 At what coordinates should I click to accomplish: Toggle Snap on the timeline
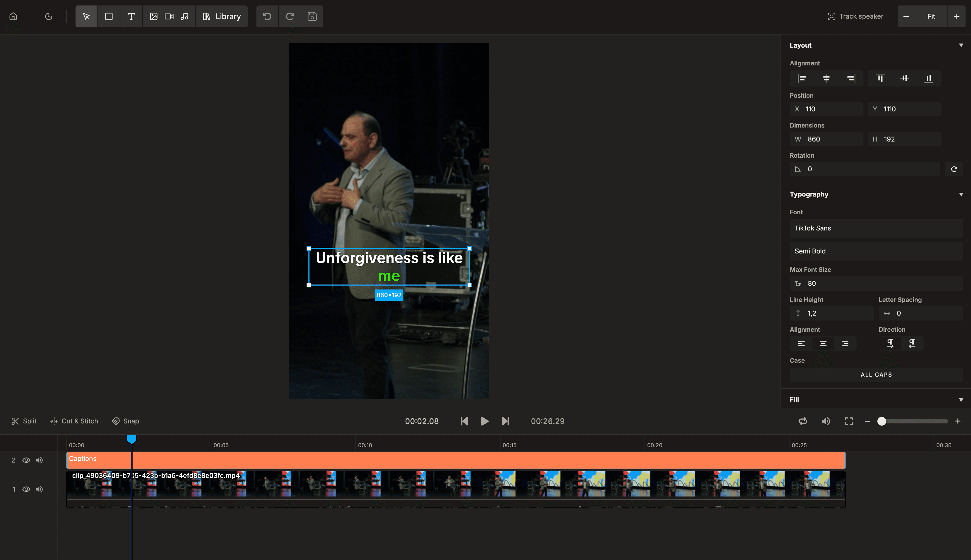[125, 421]
